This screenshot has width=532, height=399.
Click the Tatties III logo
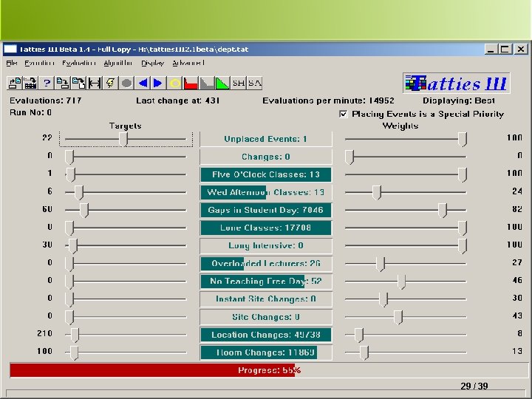pos(457,83)
